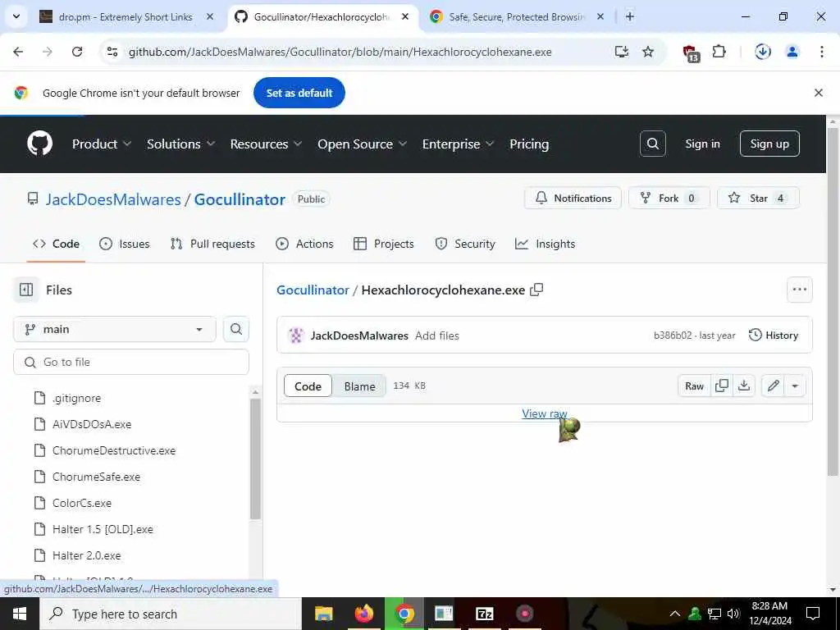Viewport: 840px width, 630px height.
Task: Switch to the Projects tab
Action: click(384, 244)
